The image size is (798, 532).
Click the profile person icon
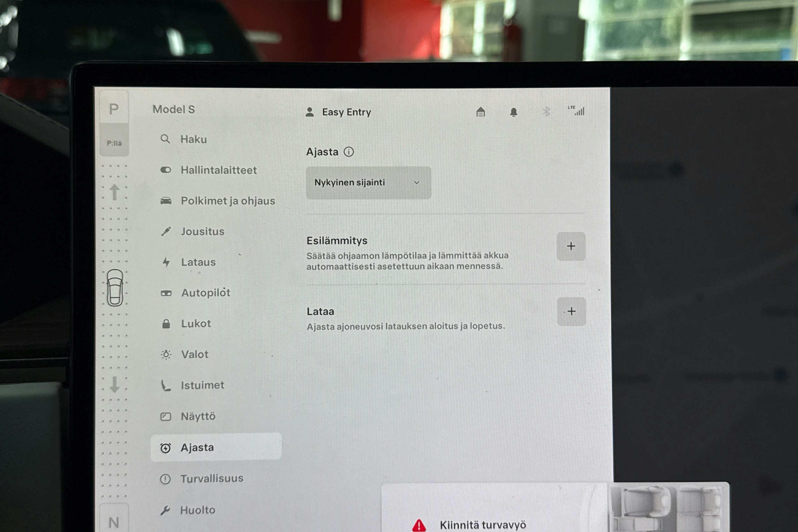click(x=310, y=112)
